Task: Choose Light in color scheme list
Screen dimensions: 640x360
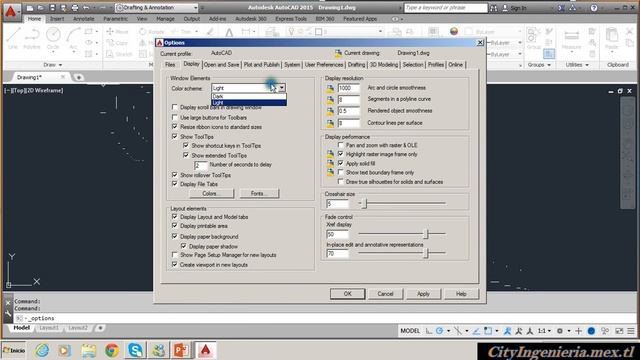Action: (x=249, y=102)
